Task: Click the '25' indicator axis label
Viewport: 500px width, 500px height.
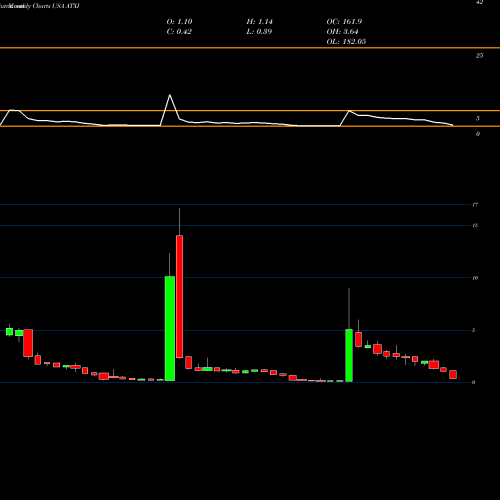Action: [x=479, y=56]
